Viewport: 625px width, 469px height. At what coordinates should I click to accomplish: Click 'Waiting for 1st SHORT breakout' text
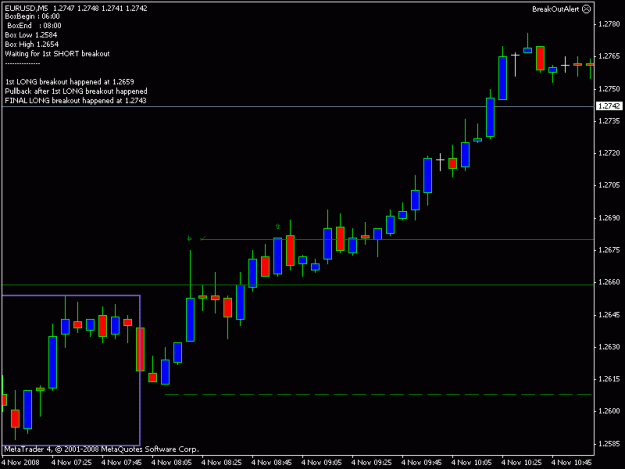click(x=57, y=54)
